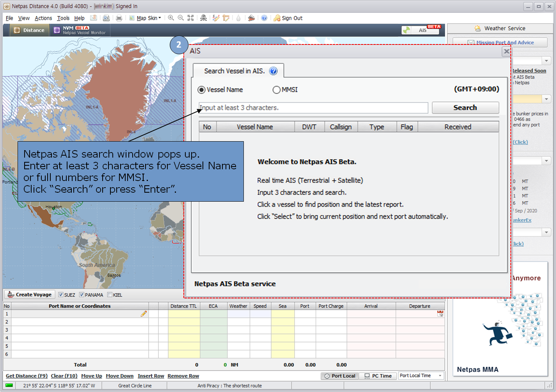Screen dimensions: 556x392
Task: Open side-panel dropdown above the MT values
Action: pos(546,161)
